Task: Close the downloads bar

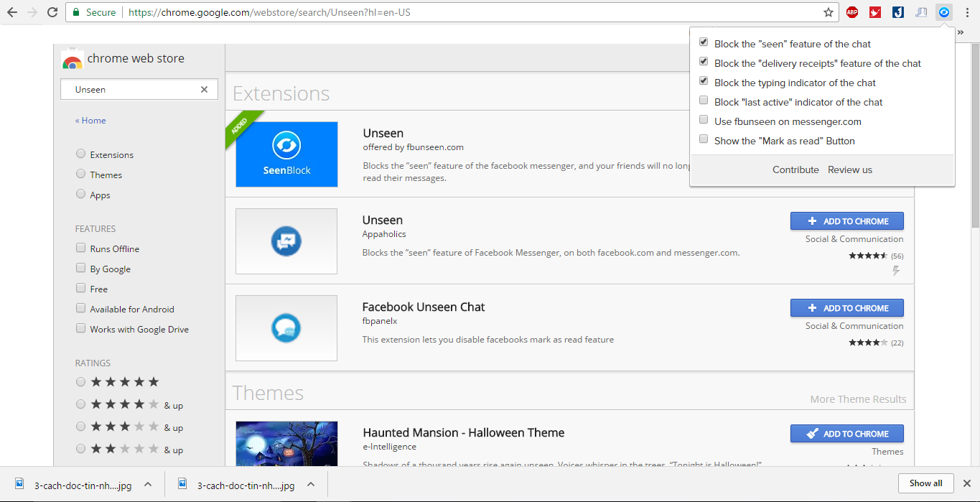Action: [x=966, y=483]
